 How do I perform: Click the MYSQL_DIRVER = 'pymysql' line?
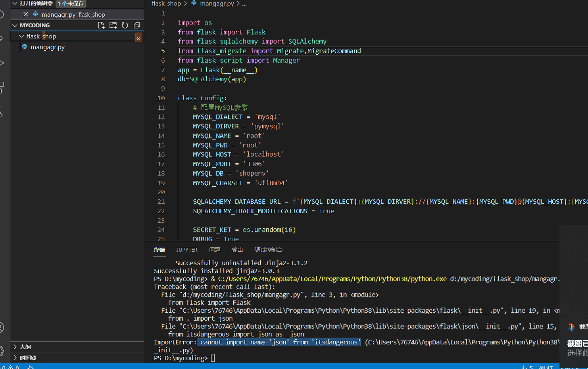tap(238, 126)
